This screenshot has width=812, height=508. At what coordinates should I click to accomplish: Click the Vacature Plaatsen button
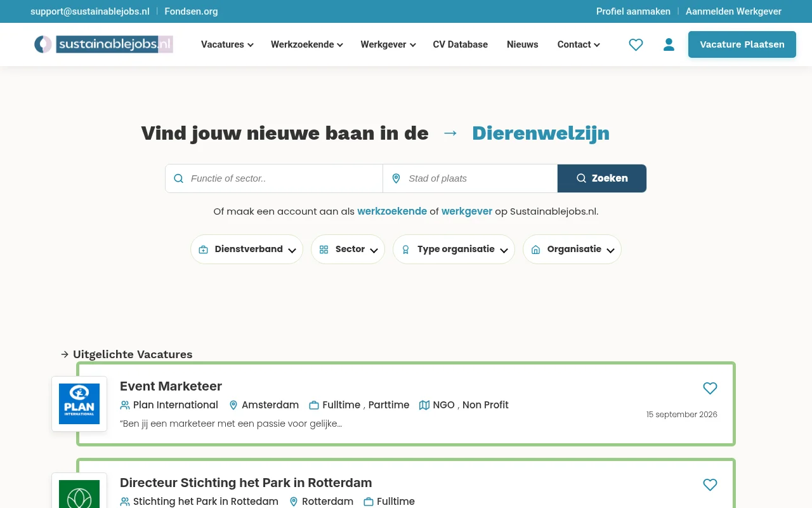pyautogui.click(x=742, y=44)
